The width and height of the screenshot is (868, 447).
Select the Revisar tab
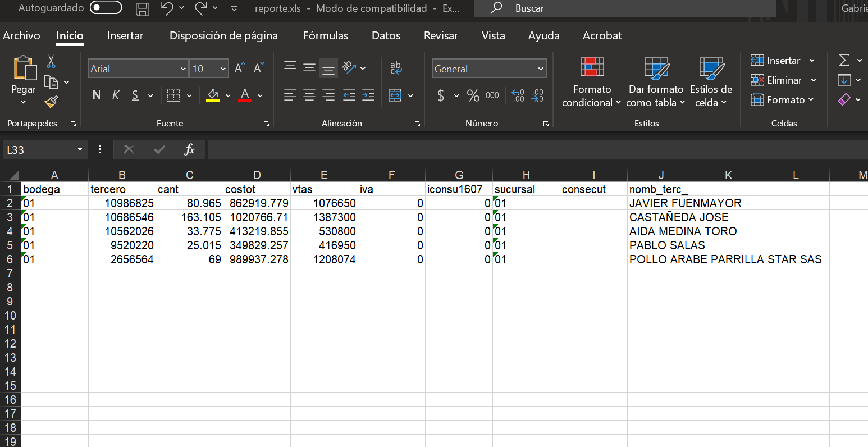[441, 35]
